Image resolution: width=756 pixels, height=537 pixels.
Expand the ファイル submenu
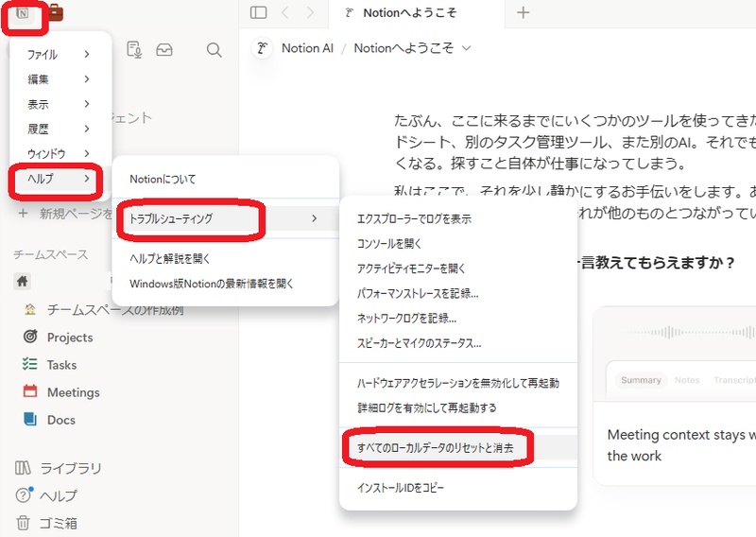(60, 55)
